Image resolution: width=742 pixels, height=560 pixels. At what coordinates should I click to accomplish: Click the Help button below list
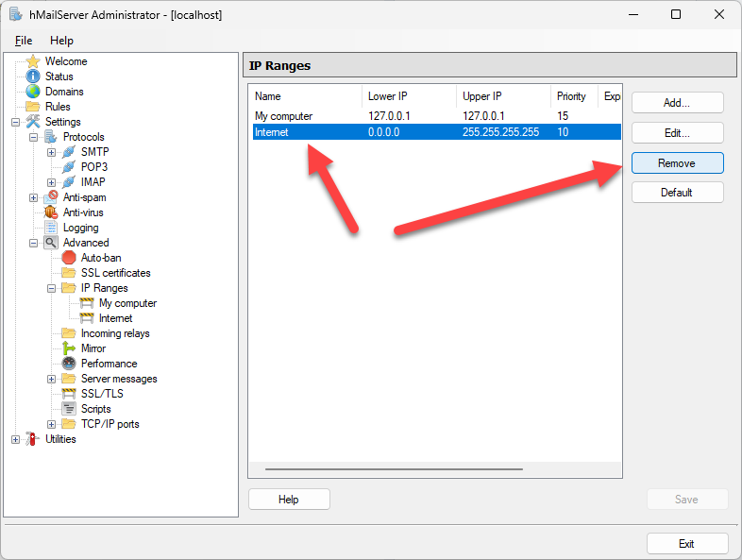[289, 500]
